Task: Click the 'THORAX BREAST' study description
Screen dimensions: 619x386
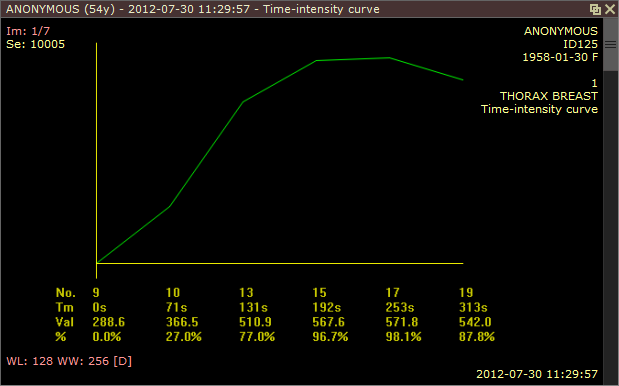Action: click(549, 96)
